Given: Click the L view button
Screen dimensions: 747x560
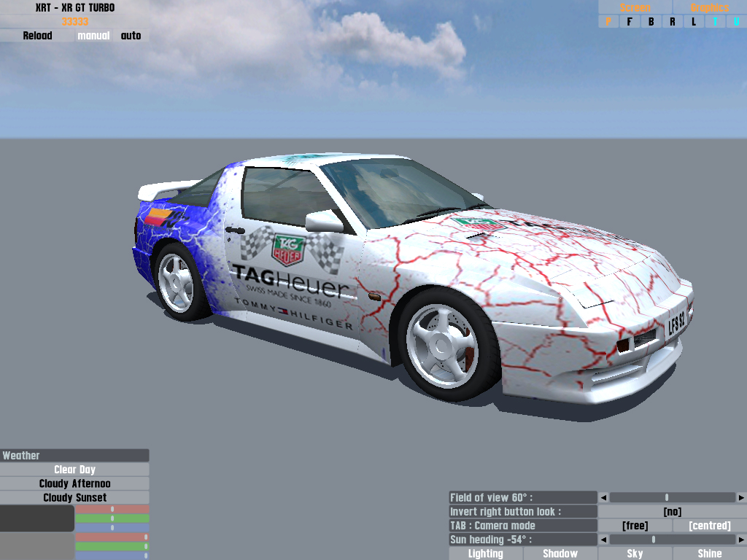Looking at the screenshot, I should (694, 21).
